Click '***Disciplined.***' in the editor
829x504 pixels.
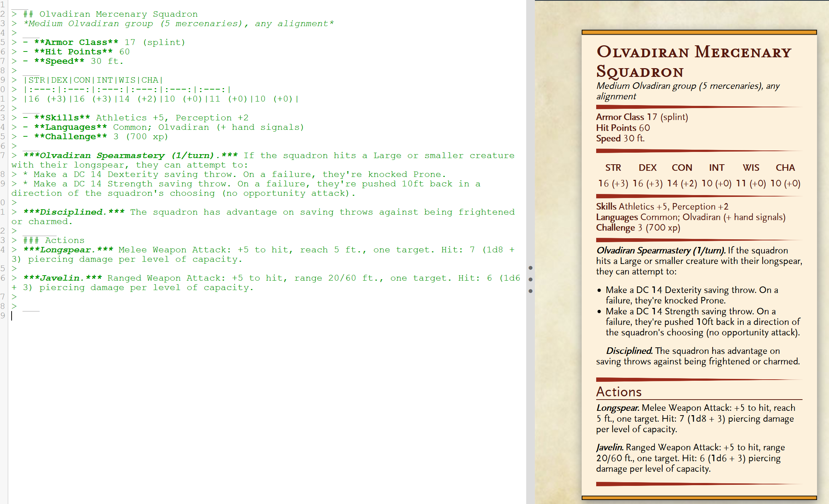(x=74, y=212)
